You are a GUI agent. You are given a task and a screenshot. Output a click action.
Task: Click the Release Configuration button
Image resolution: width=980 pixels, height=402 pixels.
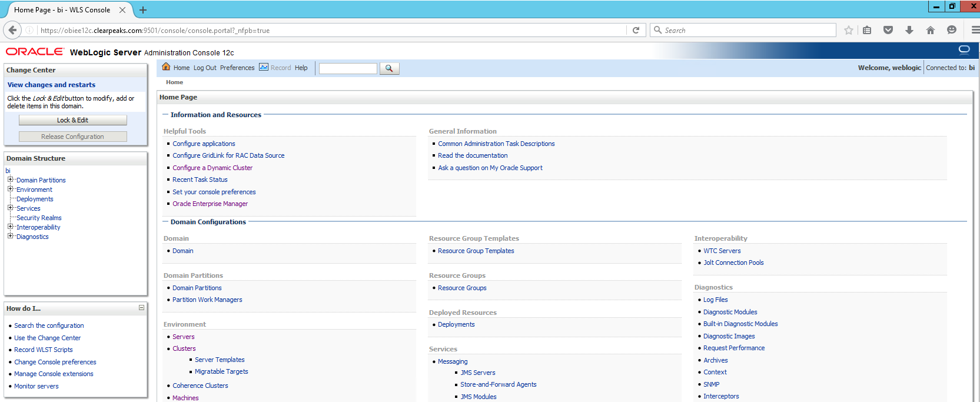pos(72,137)
